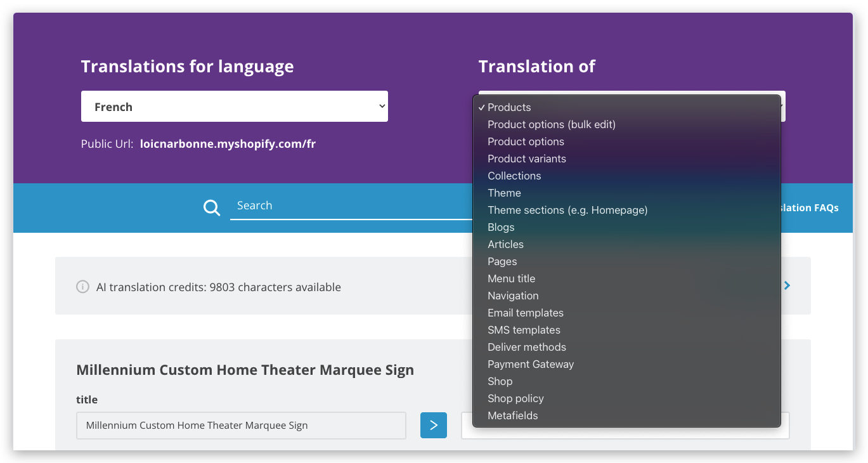
Task: Expand the AI credits banner via the blue chevron
Action: pos(786,285)
